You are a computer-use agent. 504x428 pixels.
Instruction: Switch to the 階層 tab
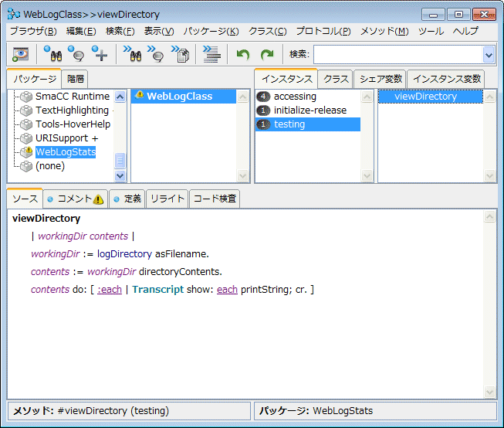click(76, 79)
